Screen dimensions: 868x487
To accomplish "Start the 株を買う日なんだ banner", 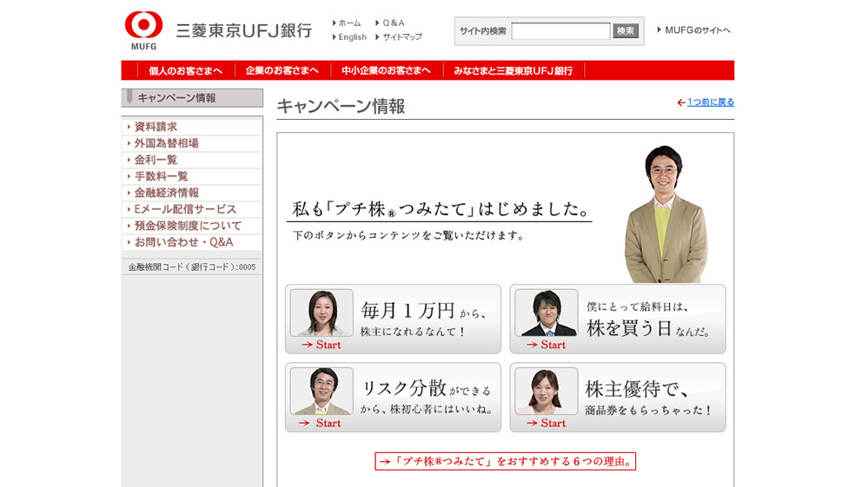I will click(x=618, y=319).
